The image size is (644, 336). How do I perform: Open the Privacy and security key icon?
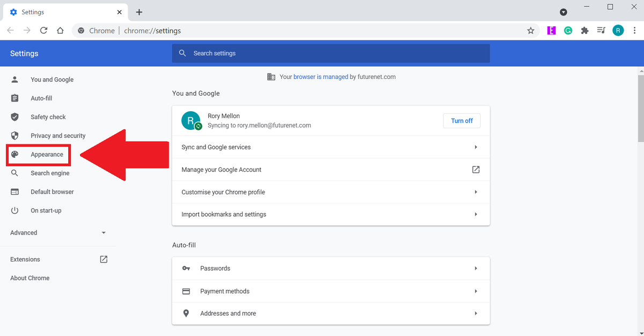pyautogui.click(x=14, y=135)
